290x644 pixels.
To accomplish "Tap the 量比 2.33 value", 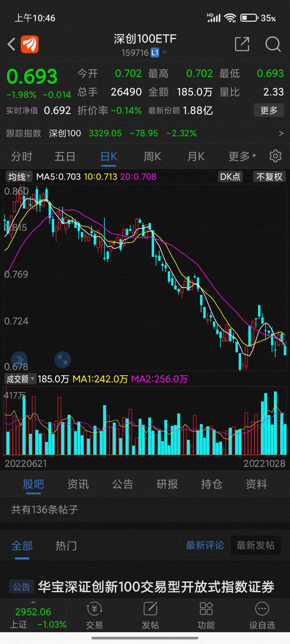I will pyautogui.click(x=273, y=92).
